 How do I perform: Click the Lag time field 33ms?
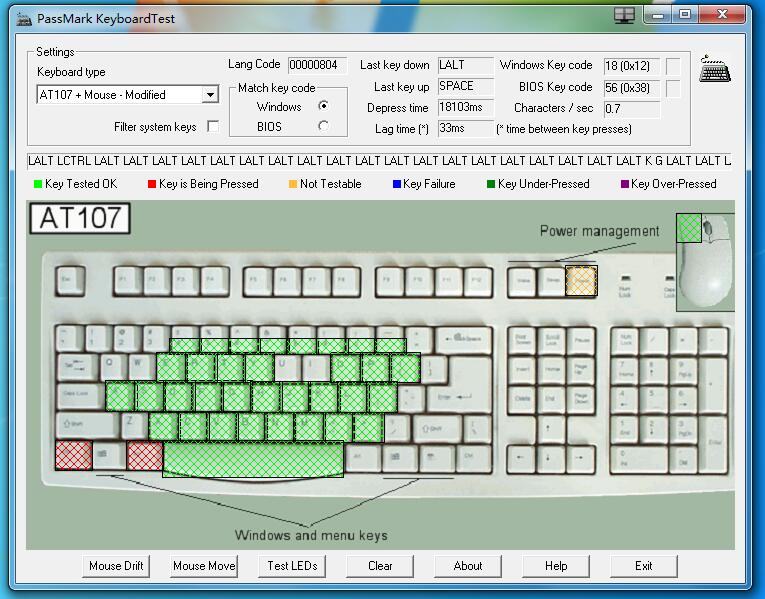(466, 128)
